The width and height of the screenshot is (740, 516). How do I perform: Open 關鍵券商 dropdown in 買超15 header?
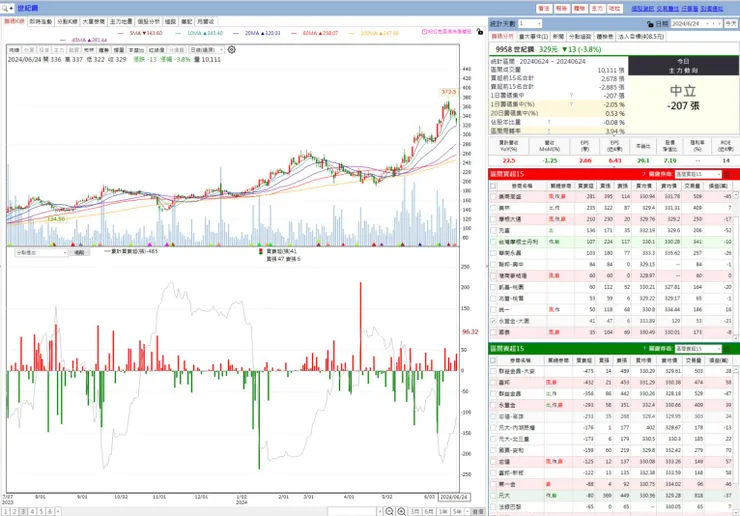[698, 174]
